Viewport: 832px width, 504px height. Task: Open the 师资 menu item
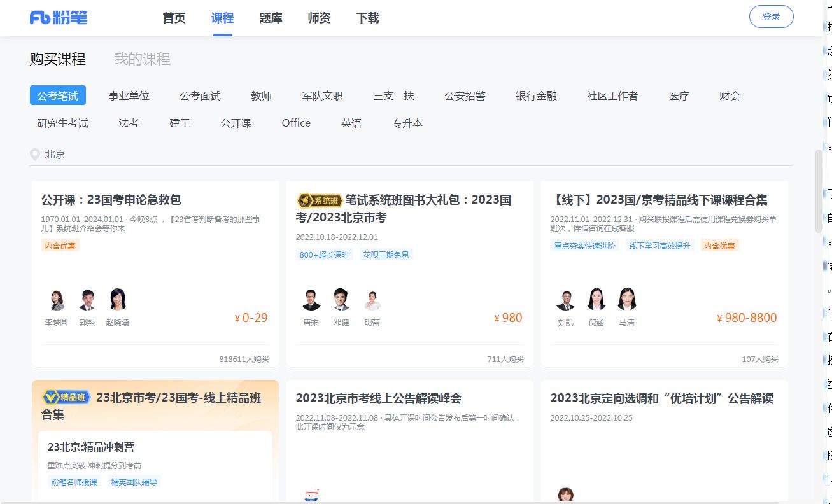(x=318, y=18)
